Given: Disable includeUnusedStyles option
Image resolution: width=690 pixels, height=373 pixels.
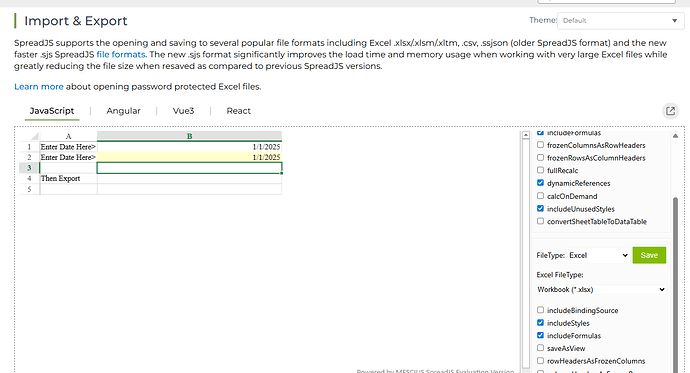Looking at the screenshot, I should pyautogui.click(x=540, y=208).
